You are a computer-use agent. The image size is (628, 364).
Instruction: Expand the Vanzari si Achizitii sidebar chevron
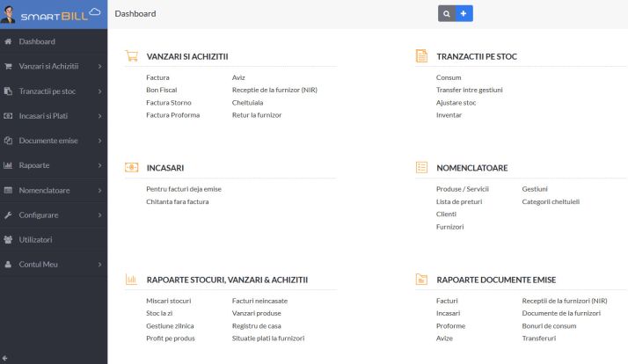point(99,67)
